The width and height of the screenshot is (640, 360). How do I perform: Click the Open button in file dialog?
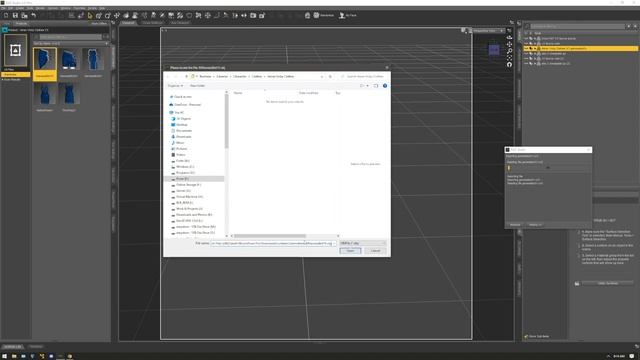click(350, 251)
